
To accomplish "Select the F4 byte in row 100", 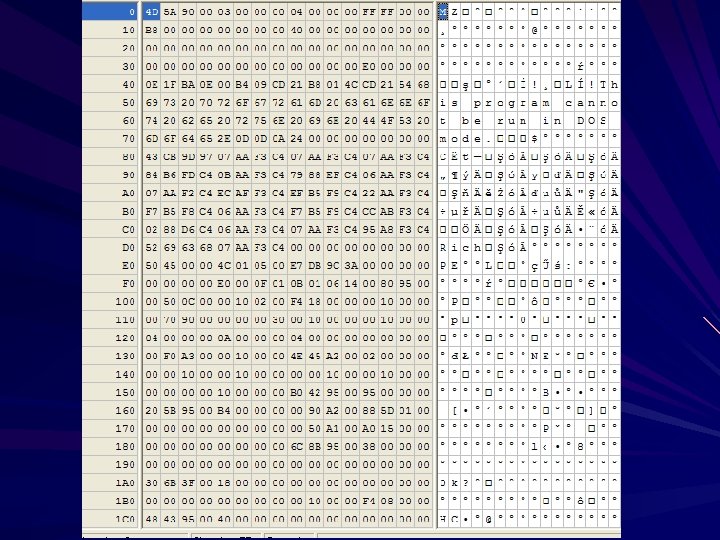I will (x=297, y=302).
